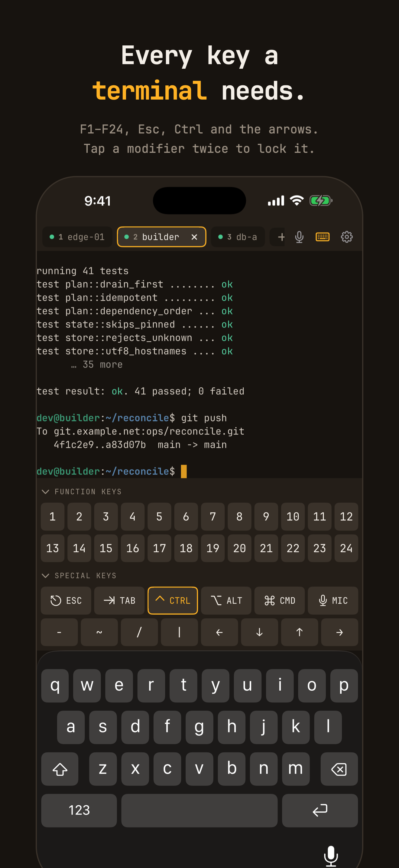Screen dimensions: 399x868
Task: Tap function key 13
Action: tap(53, 548)
